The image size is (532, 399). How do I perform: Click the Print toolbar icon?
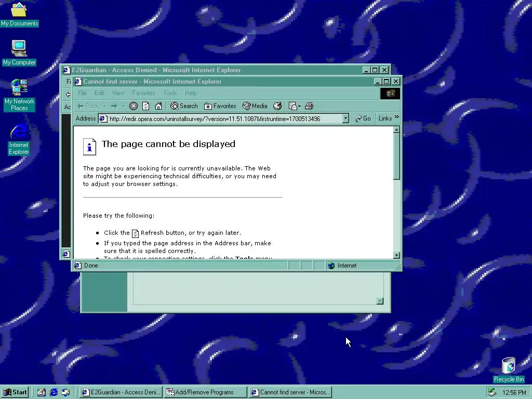pyautogui.click(x=309, y=106)
